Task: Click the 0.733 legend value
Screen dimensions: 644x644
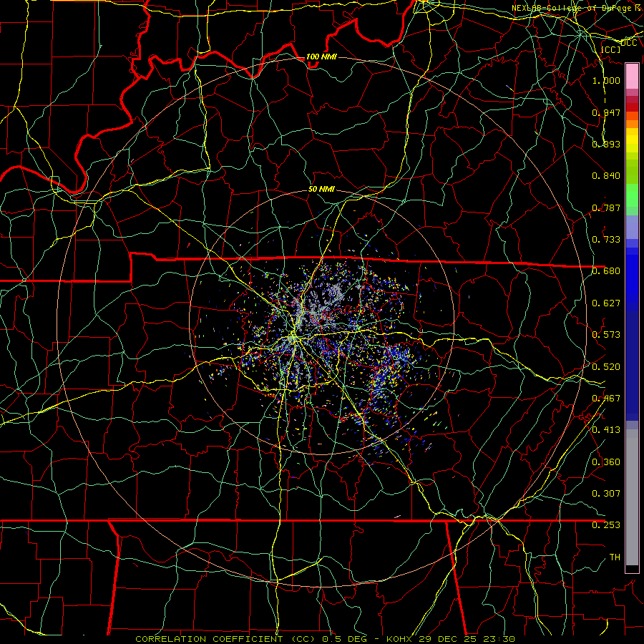Action: point(606,240)
